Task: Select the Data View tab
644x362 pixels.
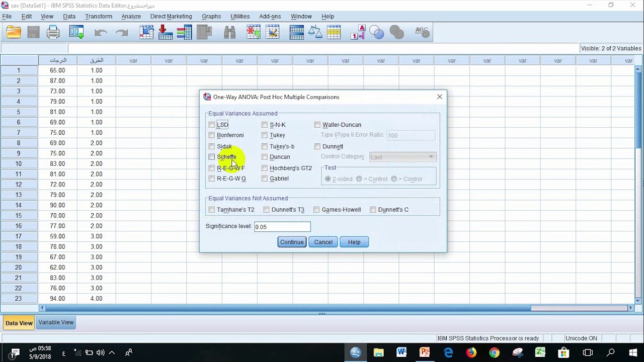Action: pyautogui.click(x=19, y=323)
